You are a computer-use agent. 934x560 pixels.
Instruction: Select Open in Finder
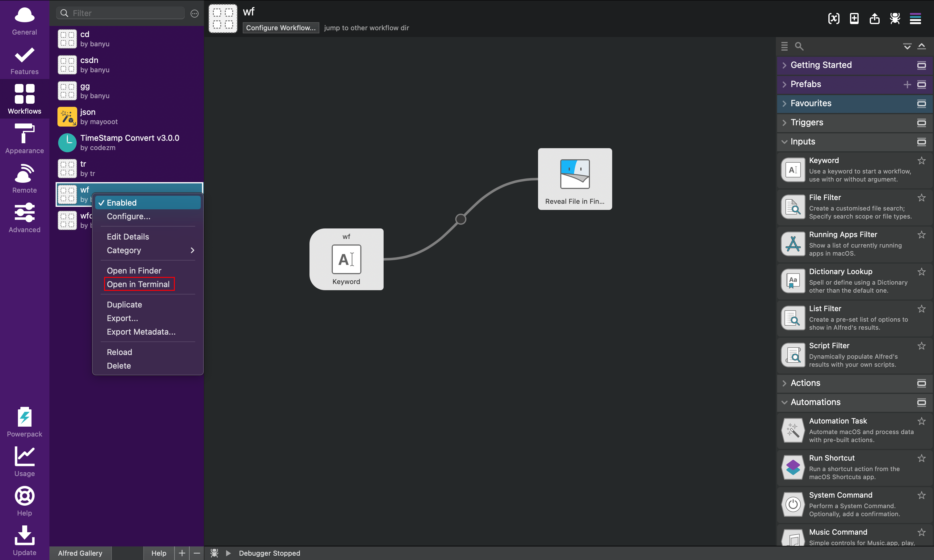point(148,270)
